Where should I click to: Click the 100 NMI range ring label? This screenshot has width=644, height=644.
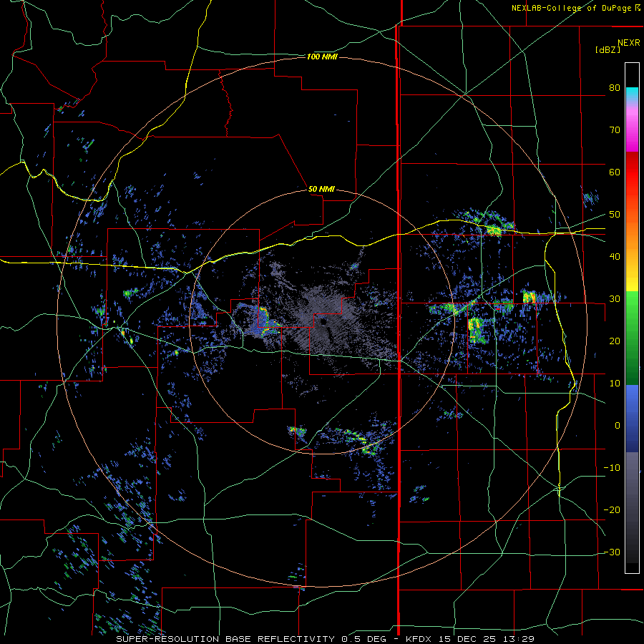coord(322,57)
